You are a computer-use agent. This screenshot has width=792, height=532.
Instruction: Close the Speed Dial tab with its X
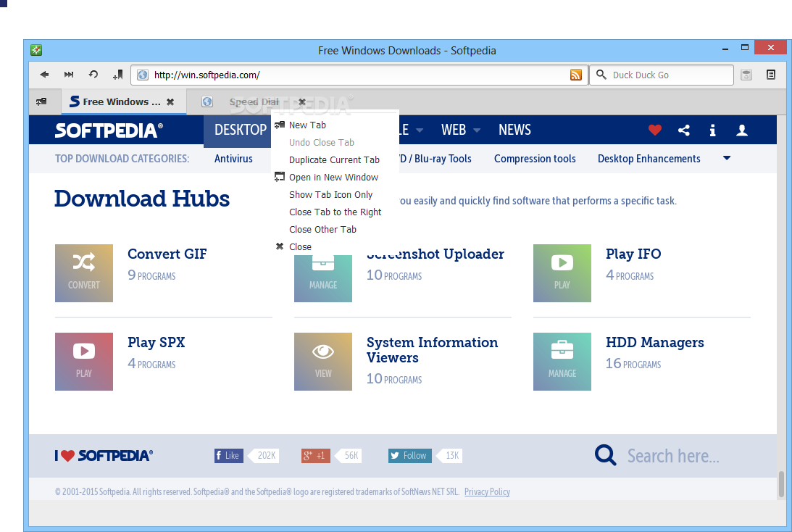pos(302,102)
